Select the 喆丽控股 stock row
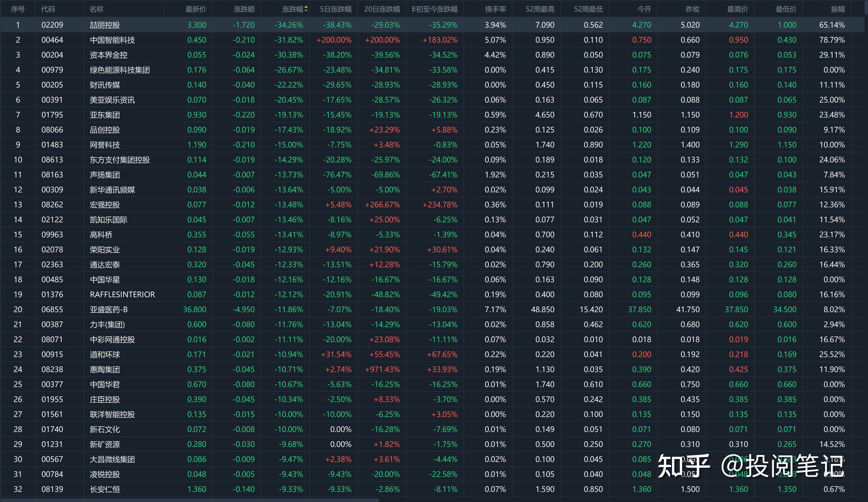This screenshot has height=502, width=868. pyautogui.click(x=432, y=25)
